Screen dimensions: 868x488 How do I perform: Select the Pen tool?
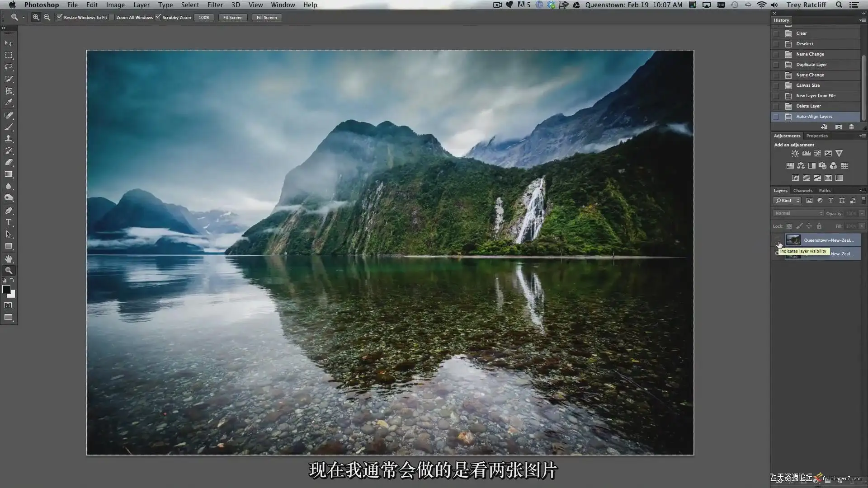(x=9, y=211)
